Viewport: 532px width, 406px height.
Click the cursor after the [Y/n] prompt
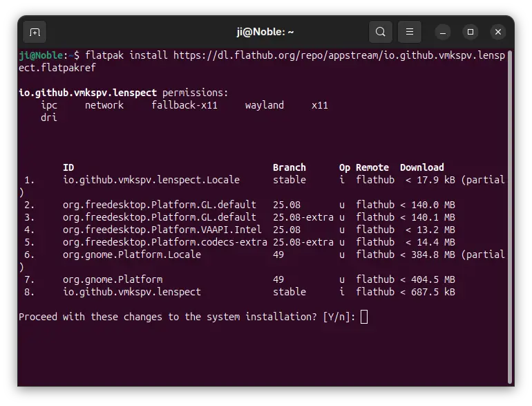tap(364, 317)
